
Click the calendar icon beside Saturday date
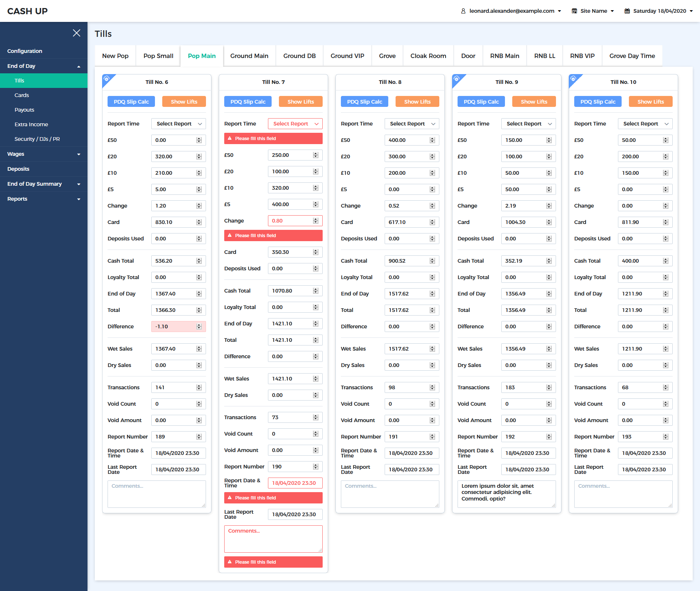pyautogui.click(x=627, y=11)
